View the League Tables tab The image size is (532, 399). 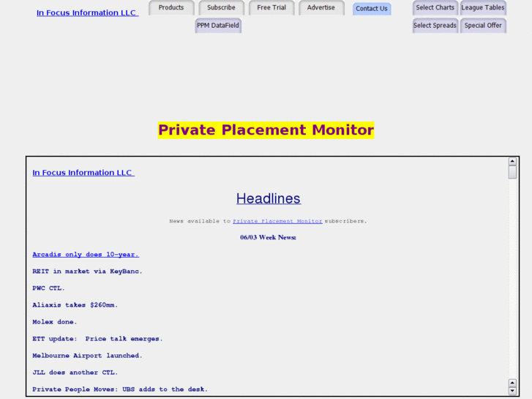point(483,7)
